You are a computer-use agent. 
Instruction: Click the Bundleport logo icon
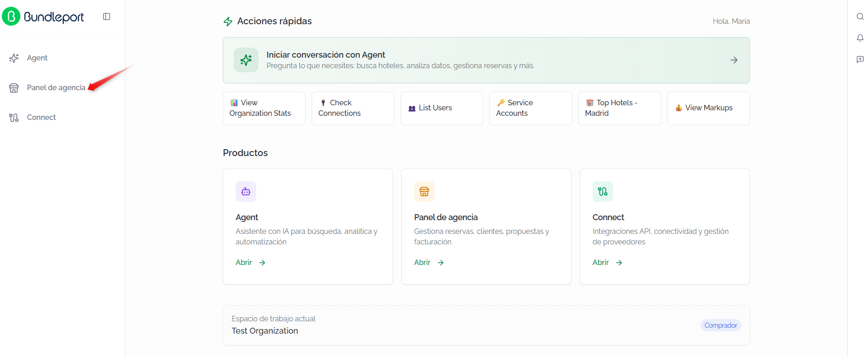11,16
